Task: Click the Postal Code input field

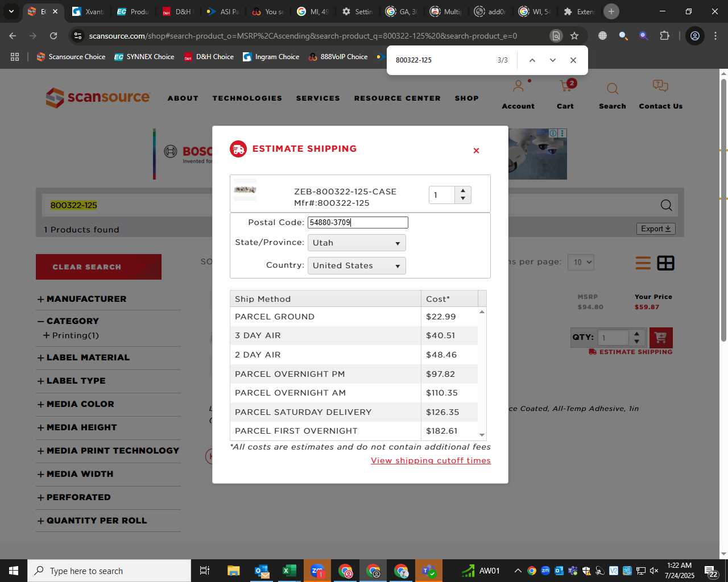Action: click(x=358, y=222)
